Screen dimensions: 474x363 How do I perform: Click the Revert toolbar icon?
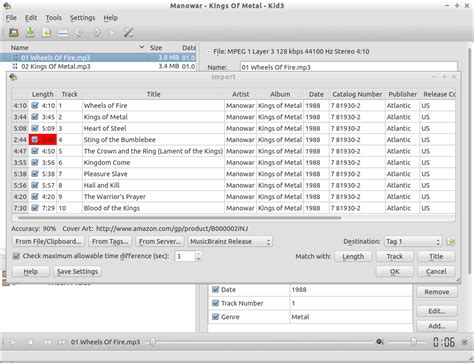pos(47,33)
